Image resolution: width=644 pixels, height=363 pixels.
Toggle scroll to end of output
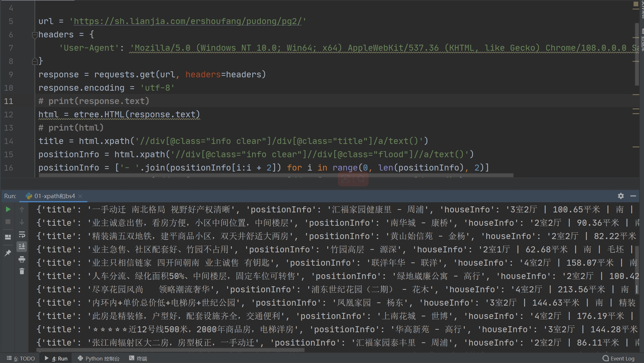[x=22, y=246]
